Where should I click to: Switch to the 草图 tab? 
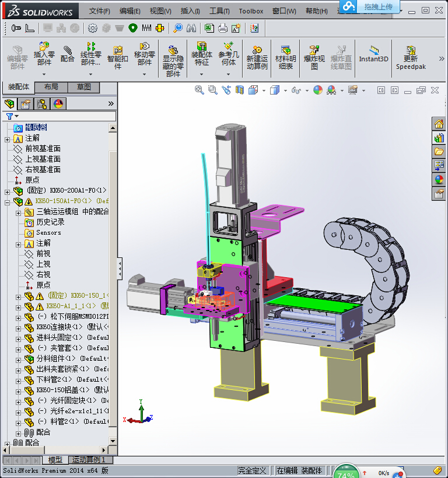pyautogui.click(x=84, y=87)
